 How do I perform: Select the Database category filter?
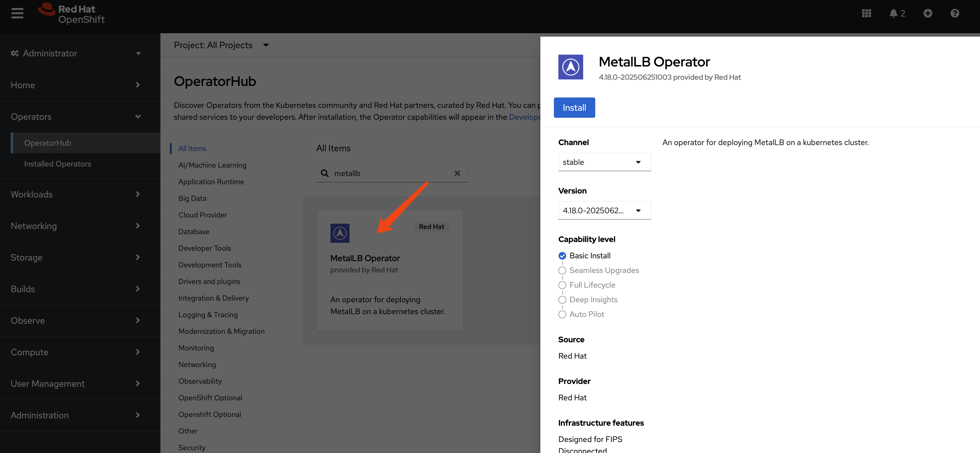(x=194, y=232)
